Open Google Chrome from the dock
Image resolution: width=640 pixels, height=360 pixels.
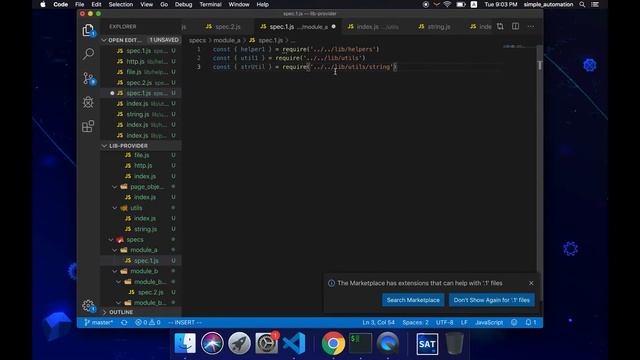(x=333, y=343)
